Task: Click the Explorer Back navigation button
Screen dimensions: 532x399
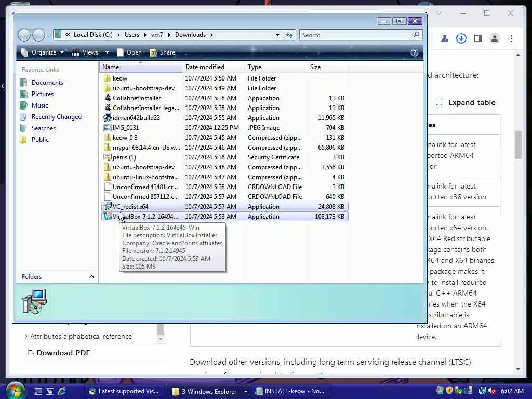Action: pyautogui.click(x=24, y=35)
